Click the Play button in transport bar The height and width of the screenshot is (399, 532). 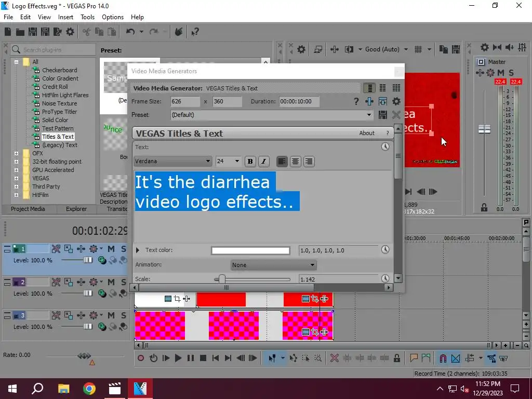[178, 358]
